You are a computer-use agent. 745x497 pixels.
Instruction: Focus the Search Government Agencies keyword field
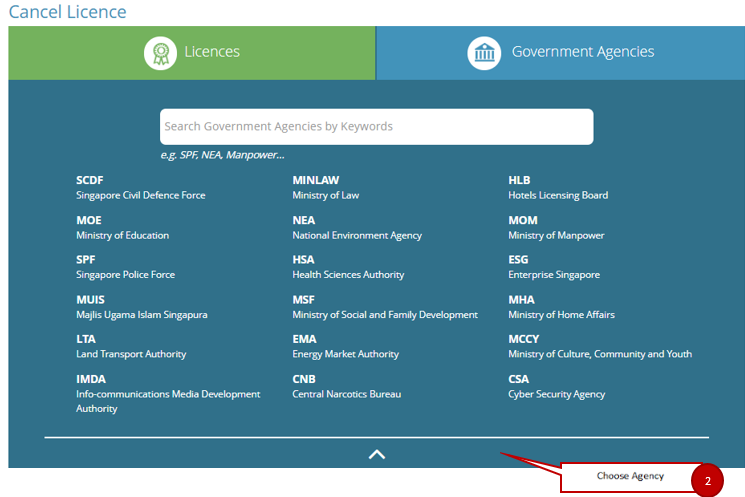376,127
